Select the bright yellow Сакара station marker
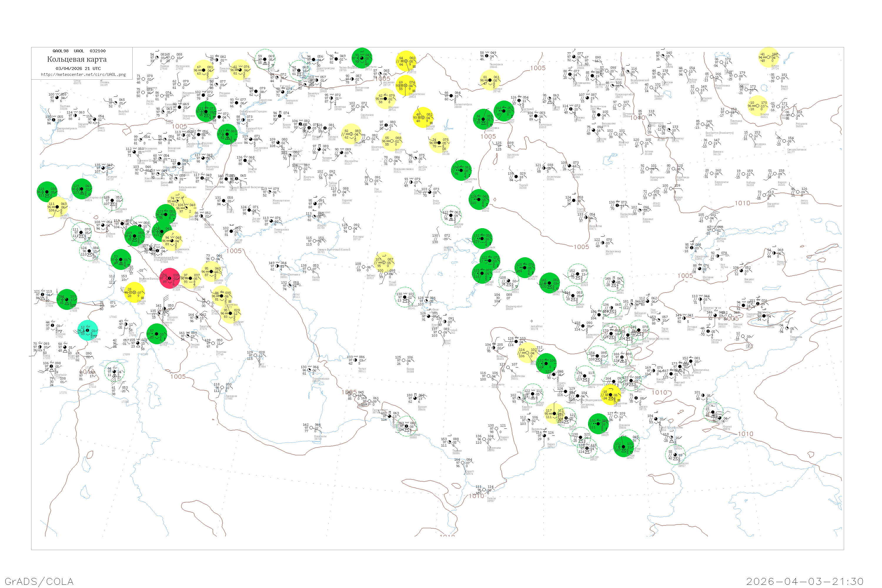Screen dimensions: 882x588 [134, 293]
